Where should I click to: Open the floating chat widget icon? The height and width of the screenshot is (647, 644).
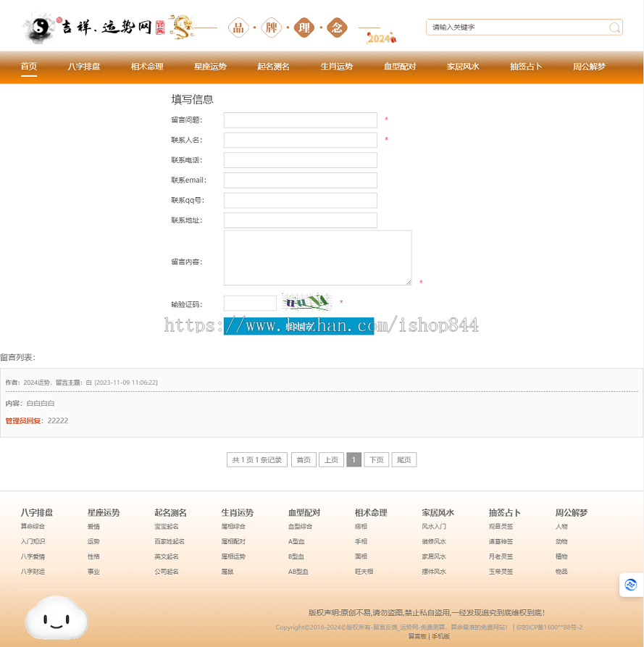[x=631, y=585]
